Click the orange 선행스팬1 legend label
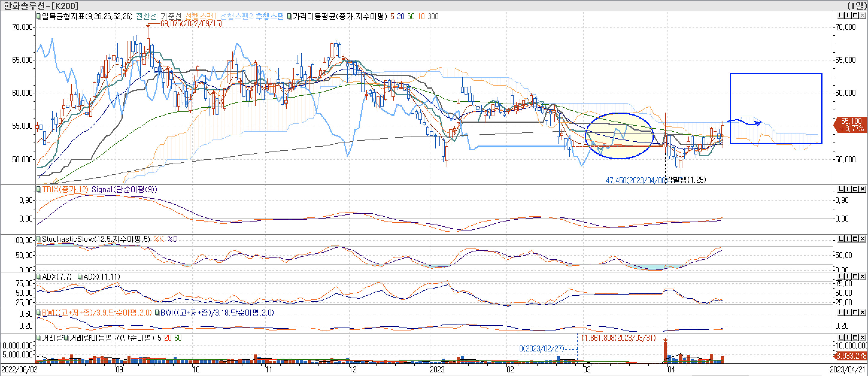This screenshot has width=868, height=376. pos(201,16)
